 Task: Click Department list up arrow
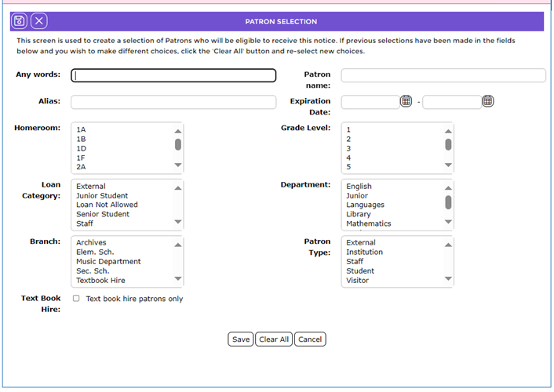coord(448,188)
